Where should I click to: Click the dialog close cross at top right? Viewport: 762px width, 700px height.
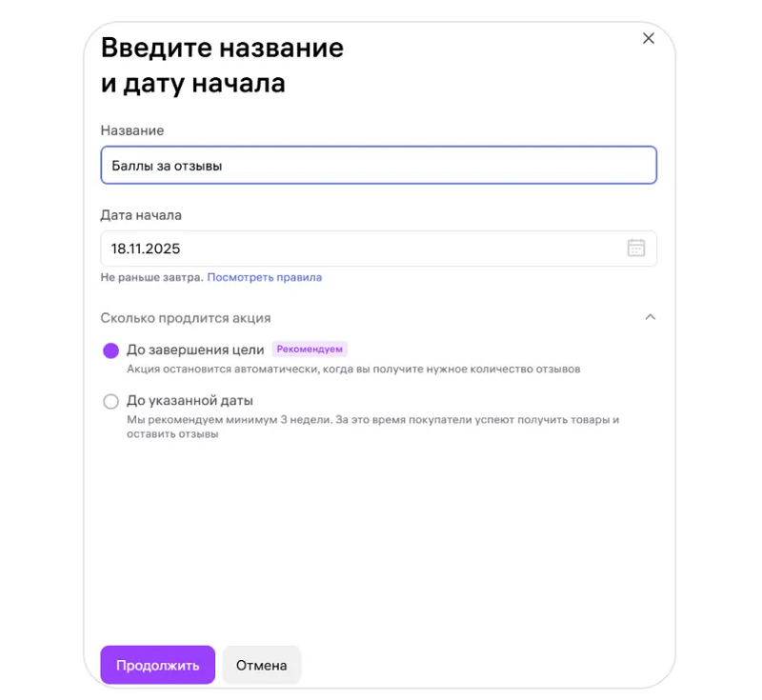click(x=649, y=38)
